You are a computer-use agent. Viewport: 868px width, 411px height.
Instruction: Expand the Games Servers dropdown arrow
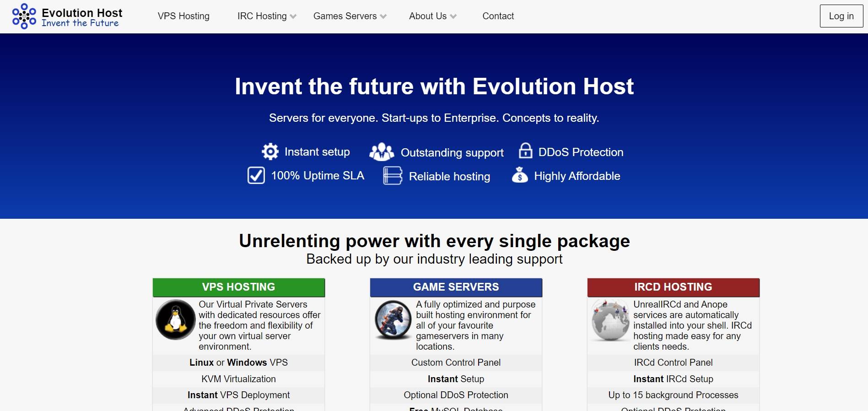click(x=383, y=16)
